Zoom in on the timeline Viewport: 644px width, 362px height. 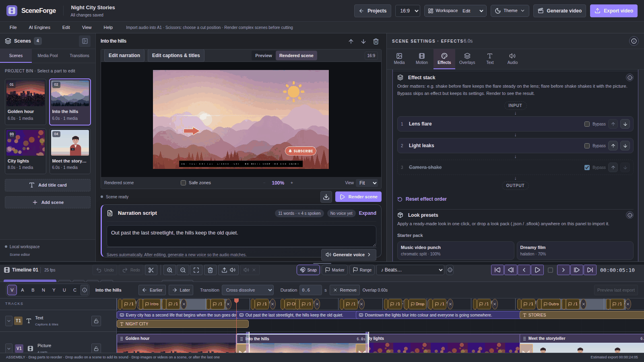point(170,270)
